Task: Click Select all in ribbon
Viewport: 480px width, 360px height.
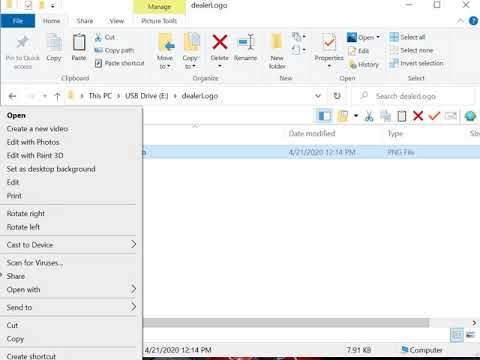Action: (x=408, y=37)
